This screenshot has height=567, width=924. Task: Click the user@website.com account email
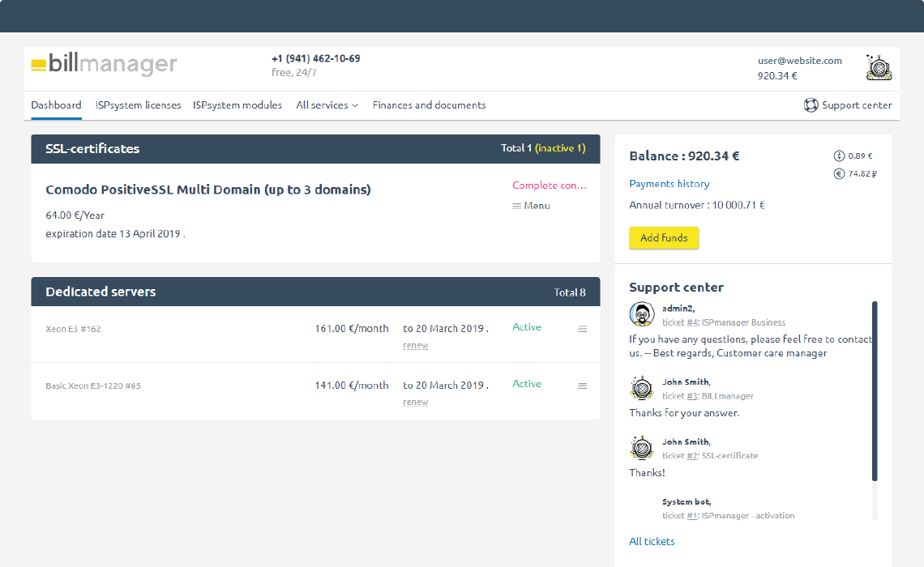point(800,61)
